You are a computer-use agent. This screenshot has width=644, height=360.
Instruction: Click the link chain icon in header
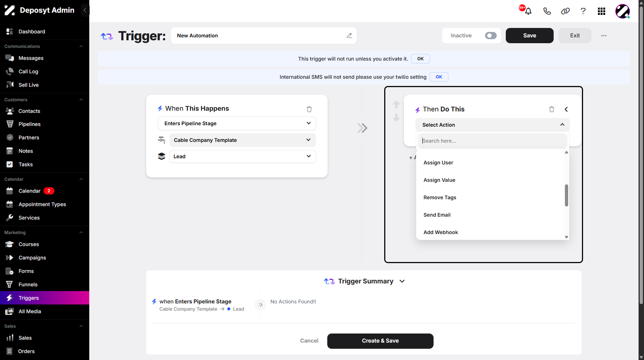click(x=565, y=11)
